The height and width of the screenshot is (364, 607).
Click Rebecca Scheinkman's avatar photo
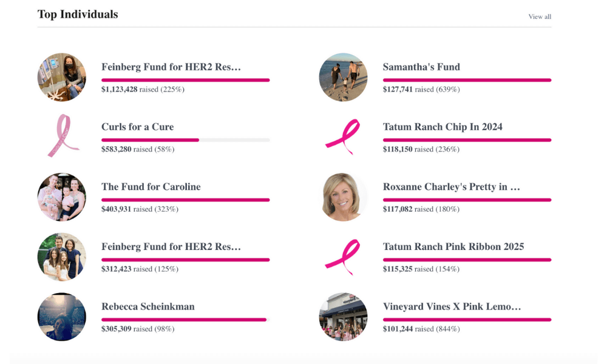tap(61, 317)
